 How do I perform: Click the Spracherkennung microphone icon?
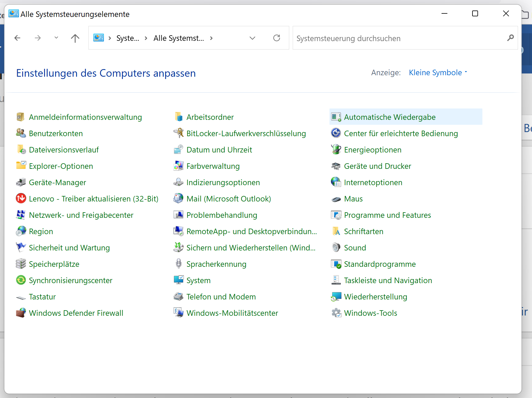pyautogui.click(x=178, y=264)
